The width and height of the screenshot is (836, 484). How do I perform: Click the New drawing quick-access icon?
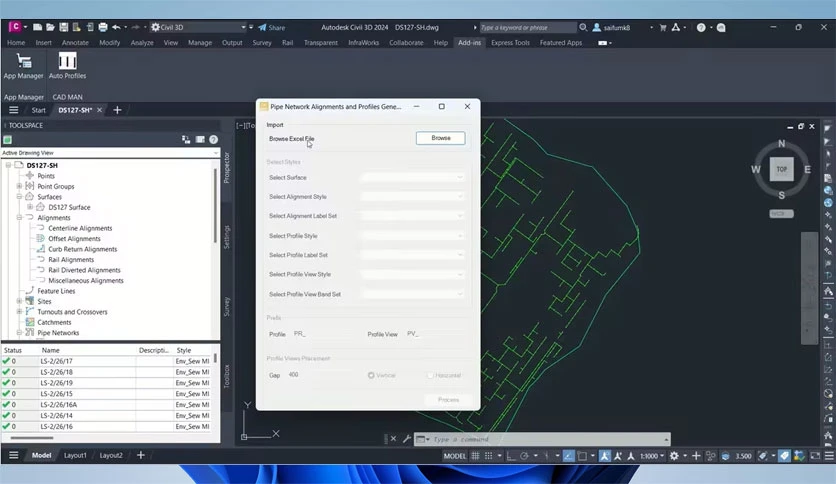(37, 27)
